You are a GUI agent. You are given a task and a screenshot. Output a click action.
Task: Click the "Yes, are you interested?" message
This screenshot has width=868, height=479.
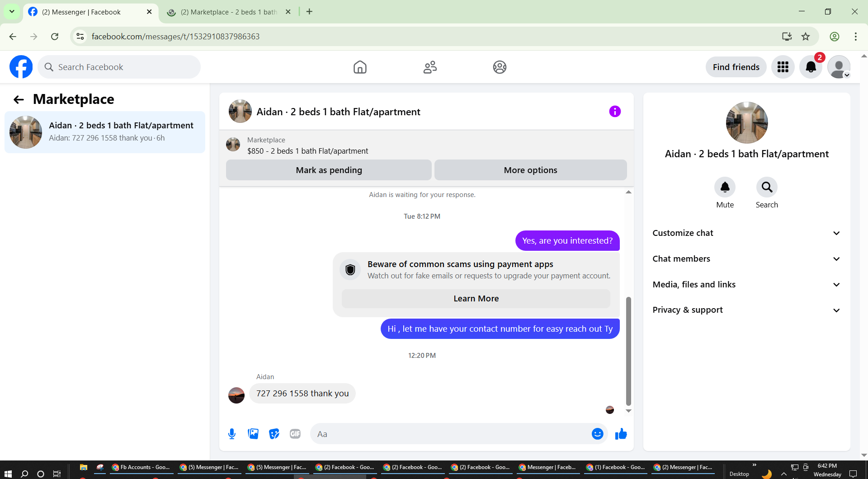point(567,240)
